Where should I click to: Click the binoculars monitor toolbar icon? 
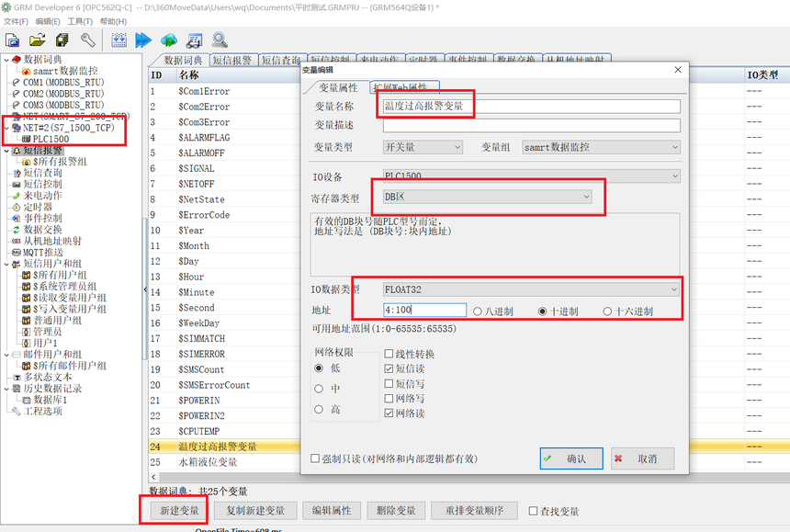tap(195, 40)
